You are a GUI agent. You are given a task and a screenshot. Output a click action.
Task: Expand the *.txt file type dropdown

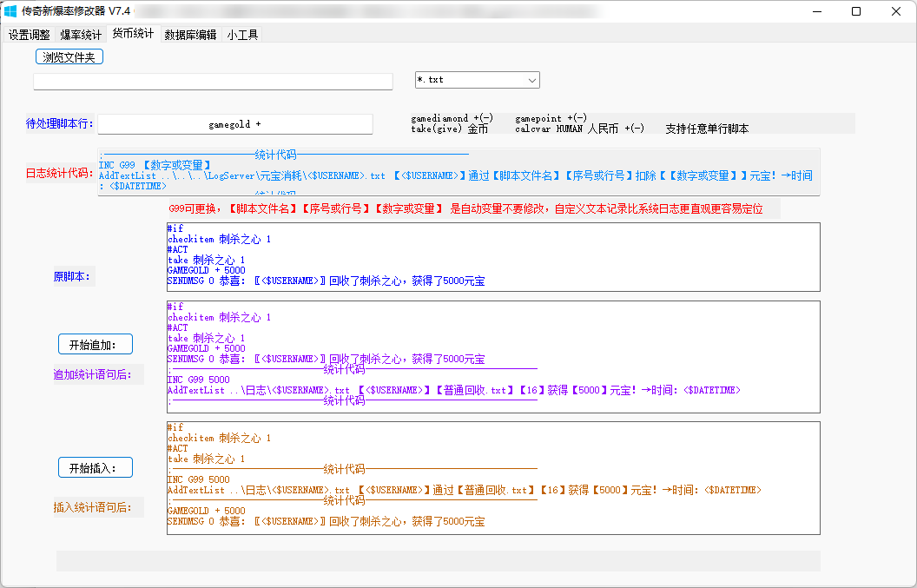click(477, 80)
